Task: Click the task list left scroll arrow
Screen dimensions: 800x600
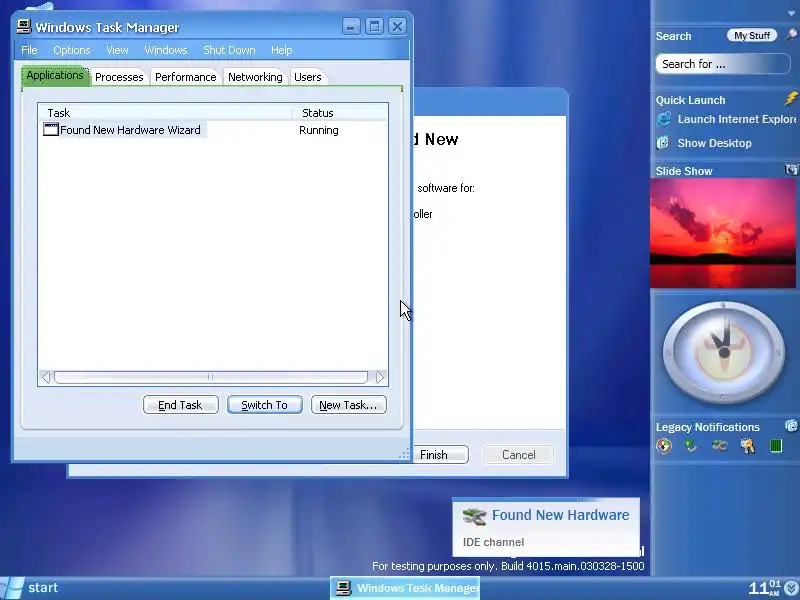Action: (46, 378)
